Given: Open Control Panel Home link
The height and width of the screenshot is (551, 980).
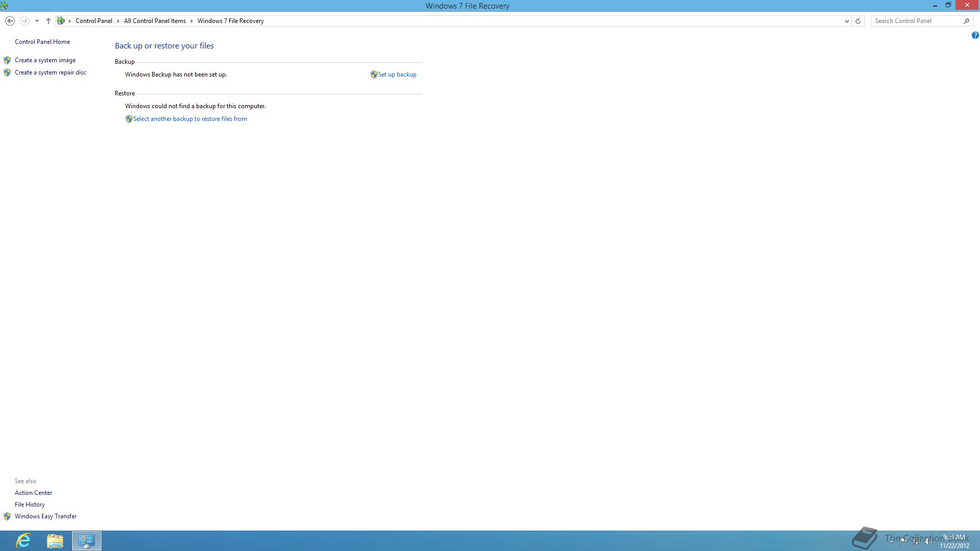Looking at the screenshot, I should click(x=42, y=42).
